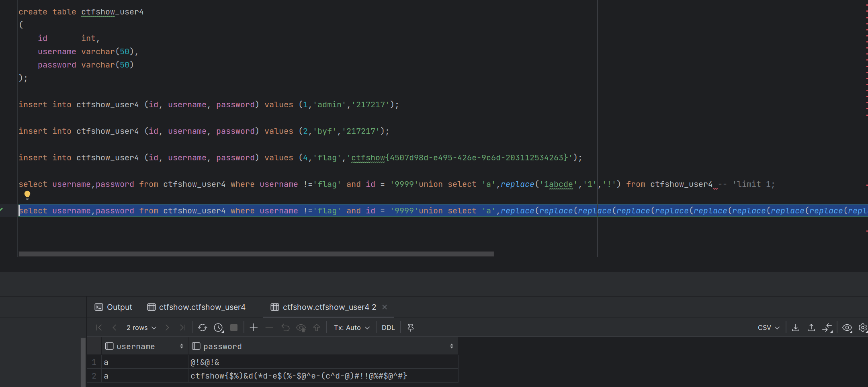Open grid settings gear icon
The image size is (868, 387).
coord(863,328)
